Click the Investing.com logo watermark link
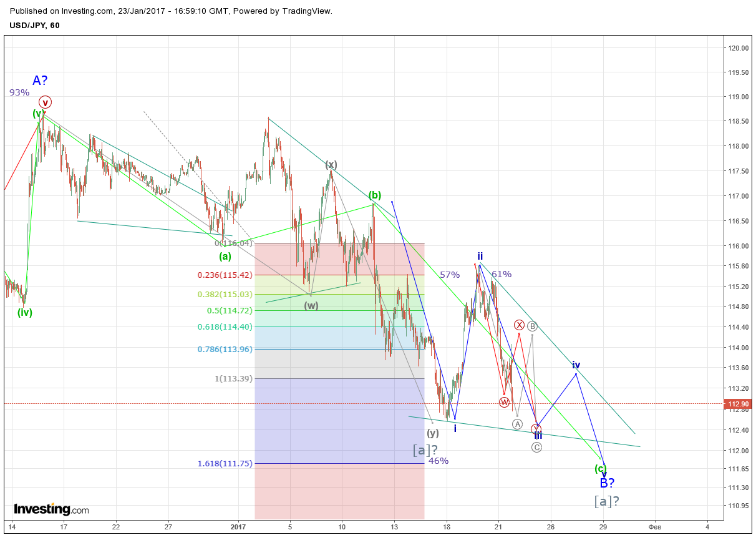The width and height of the screenshot is (756, 535). tap(51, 509)
